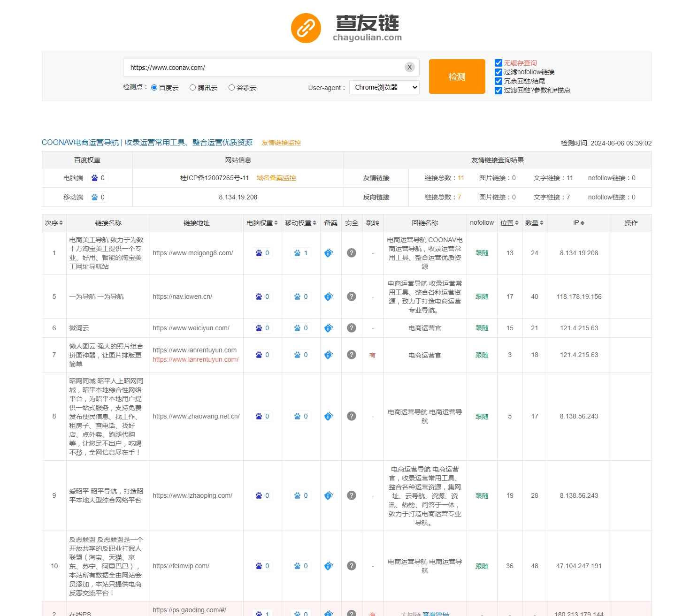Click 检测时间 2024-06-06 09:39:02 text
This screenshot has width=690, height=616.
click(606, 143)
